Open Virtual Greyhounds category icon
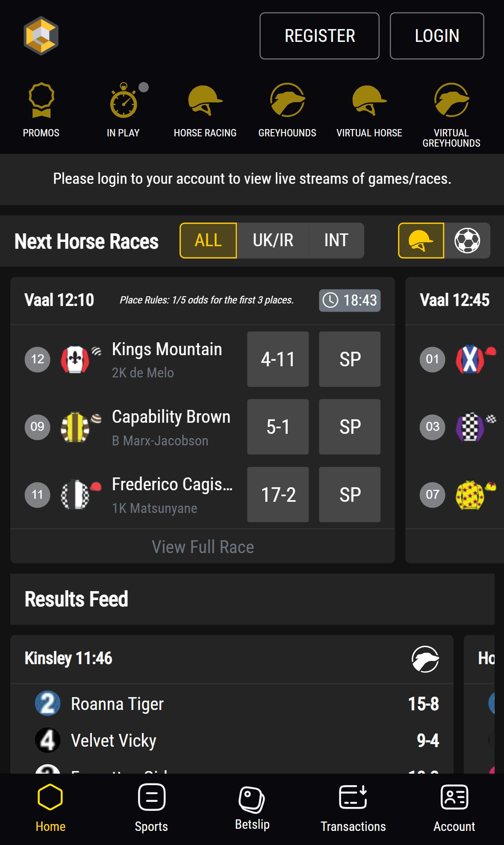The height and width of the screenshot is (845, 504). (x=451, y=100)
